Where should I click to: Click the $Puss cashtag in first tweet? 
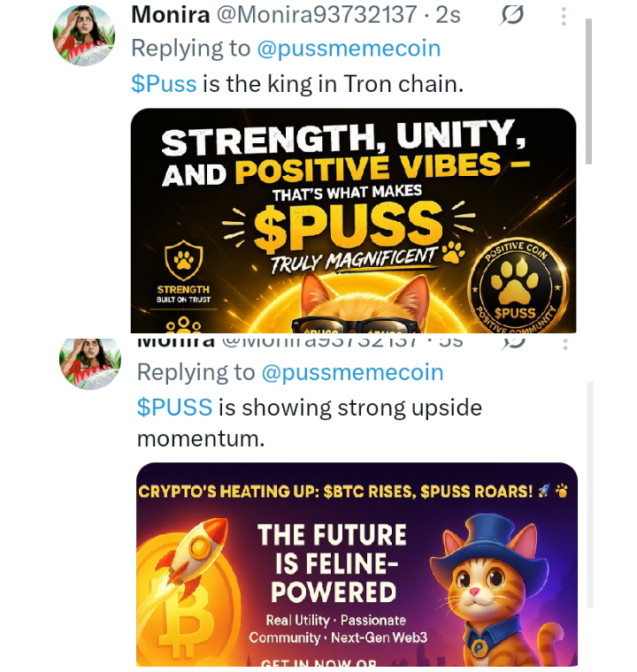pyautogui.click(x=164, y=84)
